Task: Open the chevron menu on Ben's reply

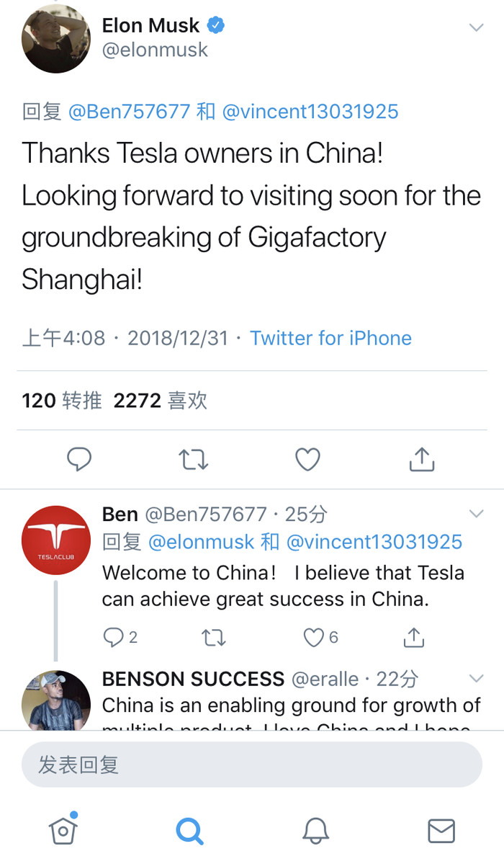Action: [x=476, y=513]
